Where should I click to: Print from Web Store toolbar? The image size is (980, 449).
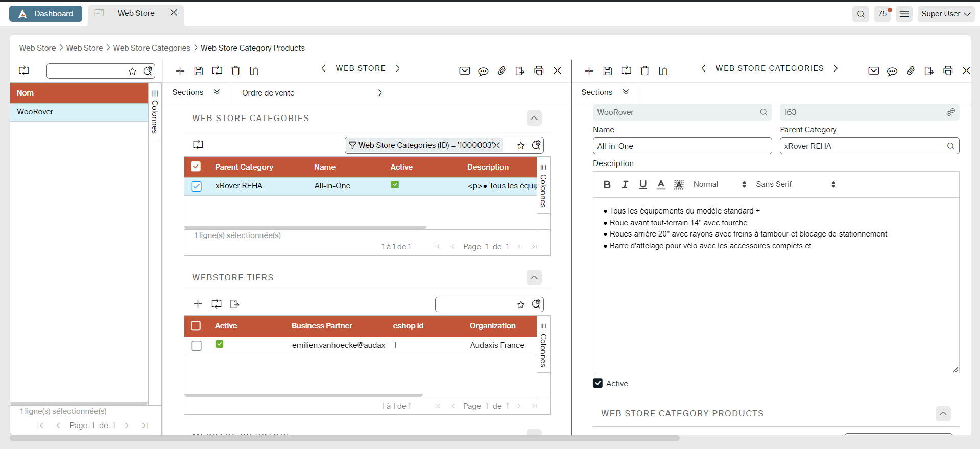(x=539, y=71)
